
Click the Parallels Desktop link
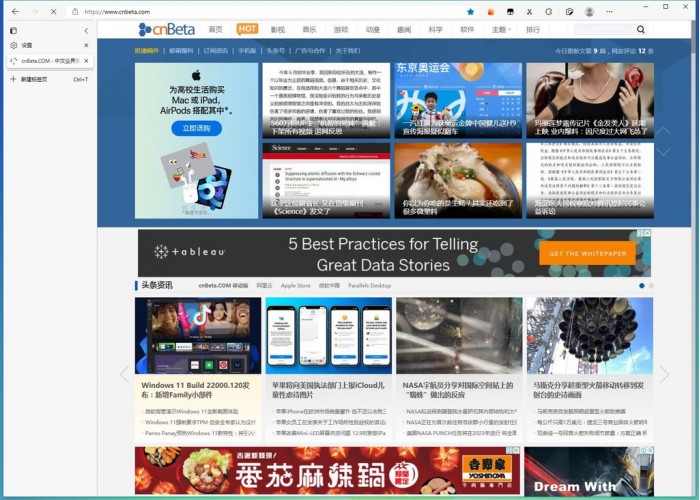coord(370,285)
